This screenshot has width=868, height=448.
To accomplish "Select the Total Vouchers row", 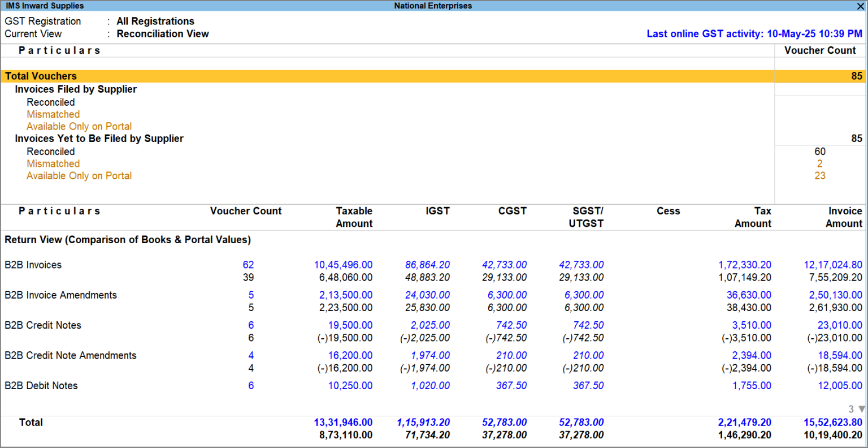I will pyautogui.click(x=41, y=76).
